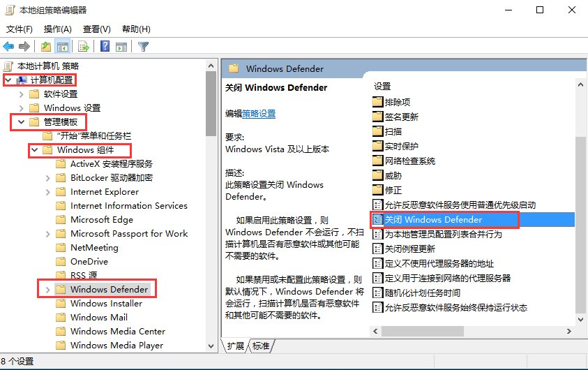Click the forward arrow toolbar icon

24,47
